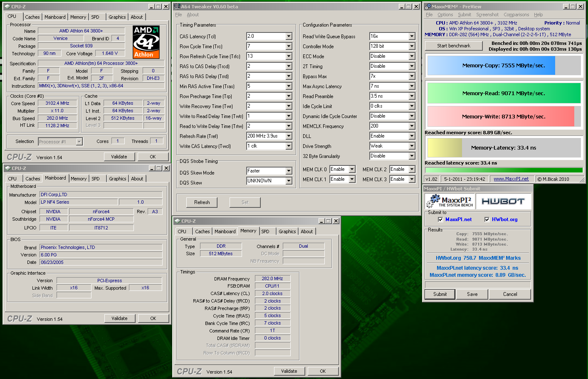Open the Drive Strength dropdown
The height and width of the screenshot is (379, 588).
point(412,146)
